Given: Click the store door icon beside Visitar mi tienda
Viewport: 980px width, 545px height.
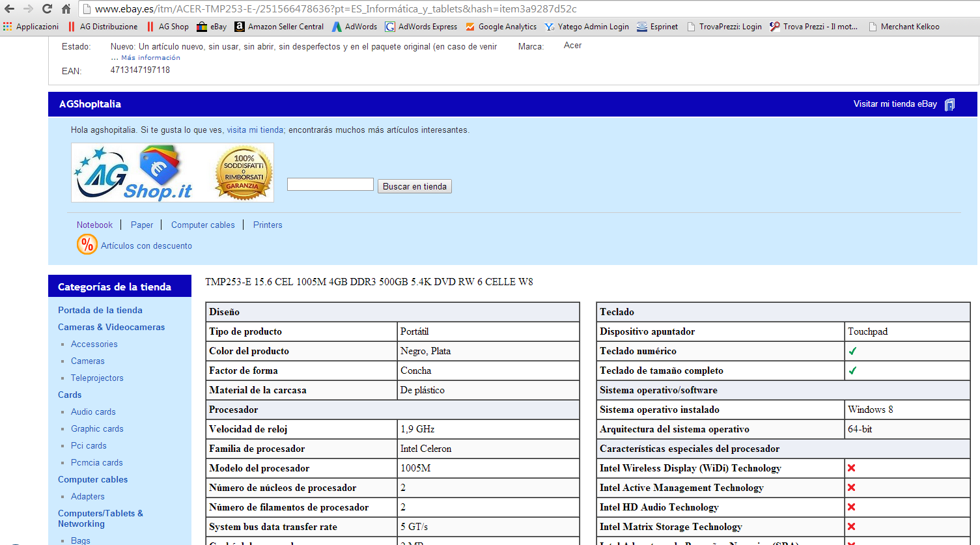Looking at the screenshot, I should pos(950,104).
